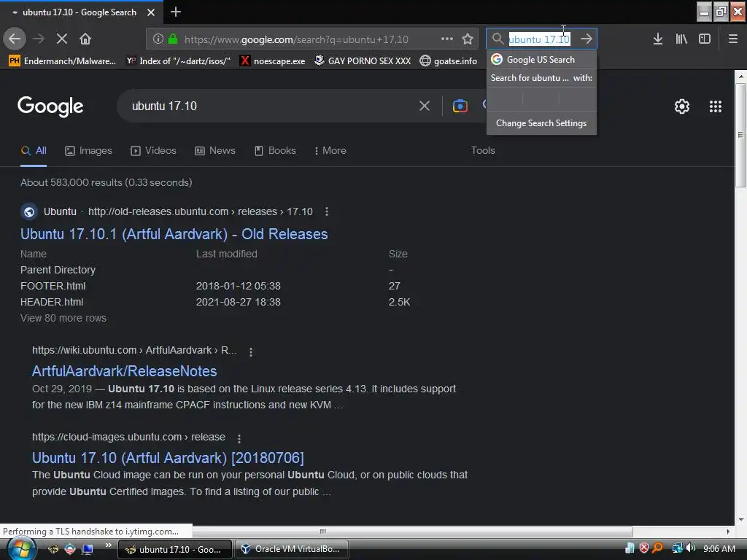
Task: Bookmark this page with the star icon
Action: 468,39
